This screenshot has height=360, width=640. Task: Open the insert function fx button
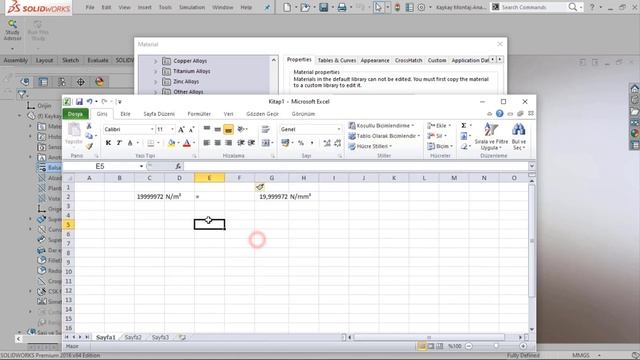tap(178, 166)
